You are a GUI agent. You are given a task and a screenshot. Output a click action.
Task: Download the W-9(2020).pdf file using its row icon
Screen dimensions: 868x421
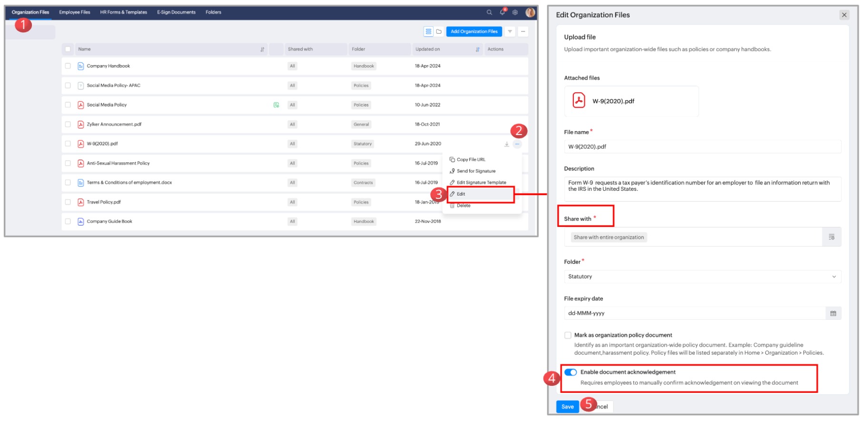pos(507,144)
